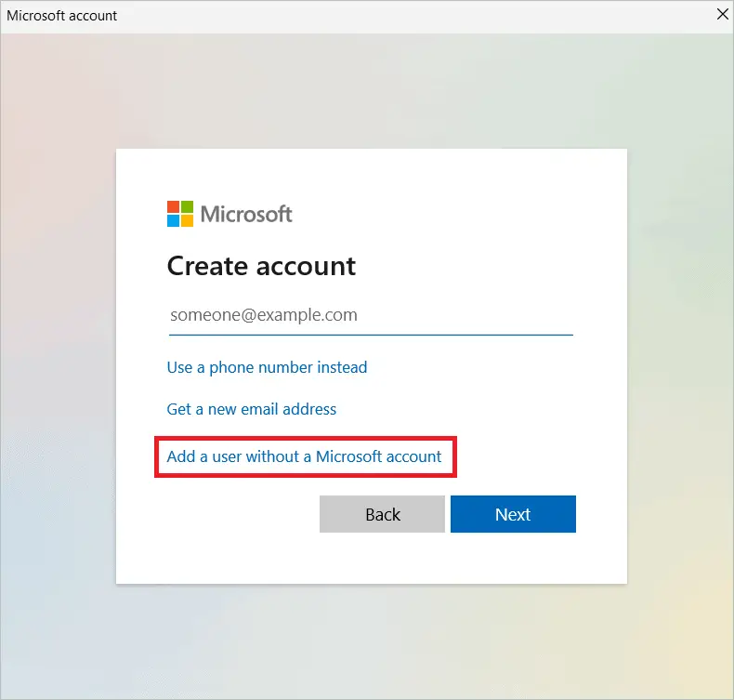
Task: Choose 'Add a user without a Microsoft account'
Action: [x=304, y=456]
